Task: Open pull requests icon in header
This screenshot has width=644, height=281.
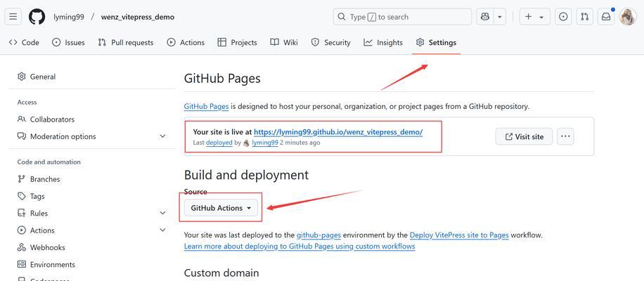Action: coord(585,17)
